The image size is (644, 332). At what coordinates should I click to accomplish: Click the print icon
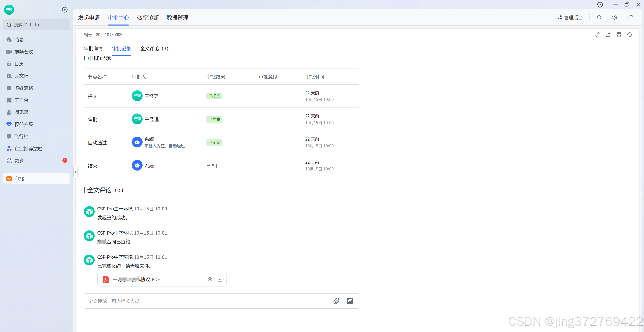[x=619, y=35]
